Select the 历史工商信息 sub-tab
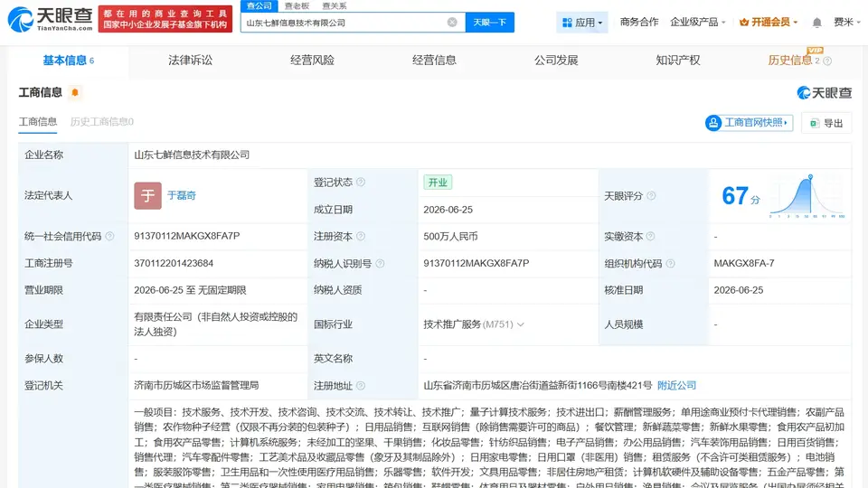The image size is (868, 488). [102, 122]
